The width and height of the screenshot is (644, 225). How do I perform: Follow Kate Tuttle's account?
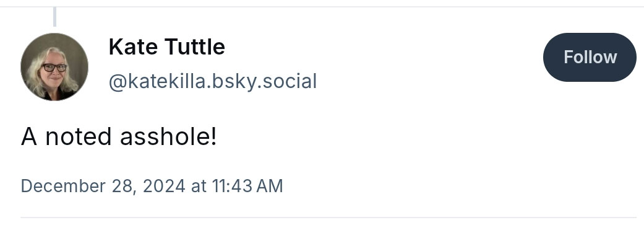pos(590,57)
